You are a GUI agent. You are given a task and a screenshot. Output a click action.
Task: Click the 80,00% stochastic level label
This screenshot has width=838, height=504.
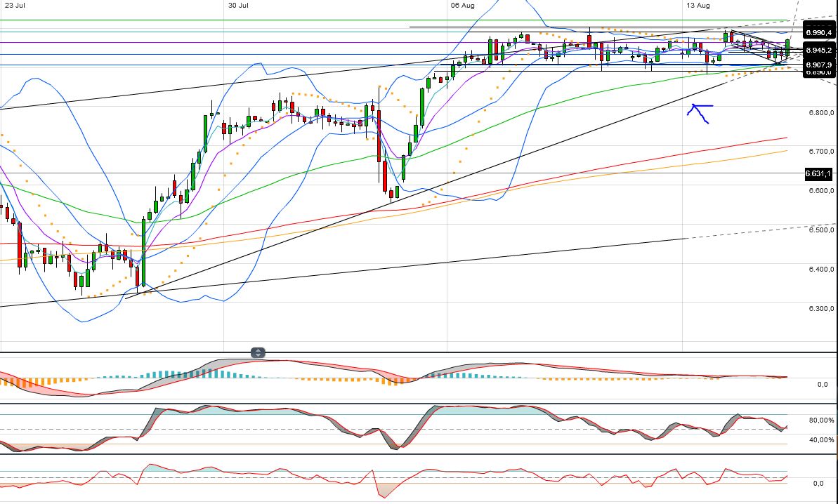coord(821,420)
